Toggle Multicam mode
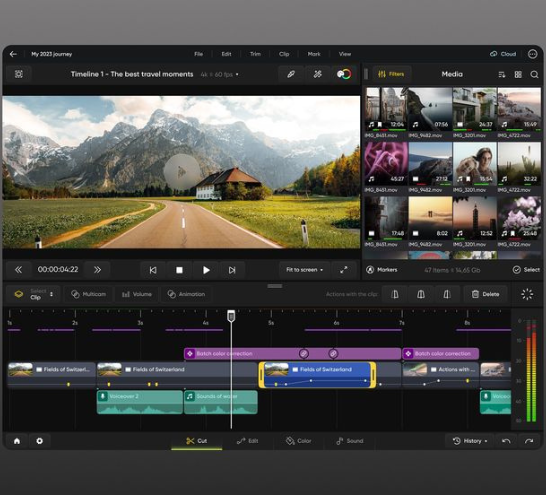Screen dimensions: 546x495 click(x=88, y=294)
